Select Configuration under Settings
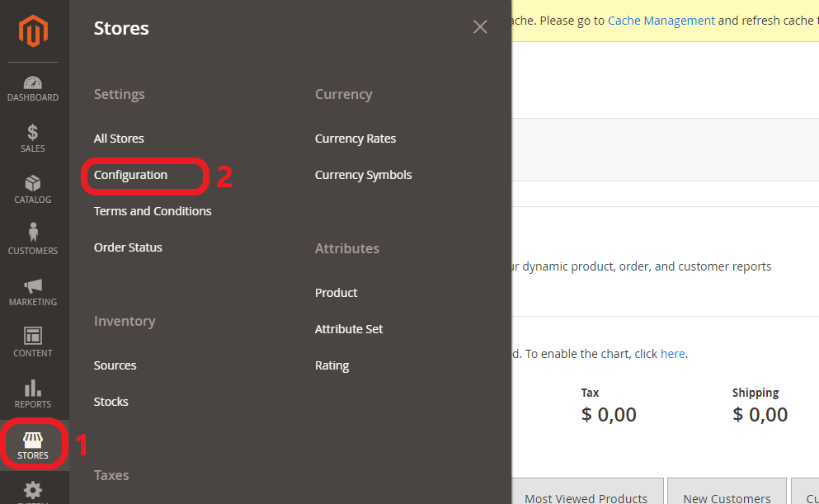 coord(130,175)
